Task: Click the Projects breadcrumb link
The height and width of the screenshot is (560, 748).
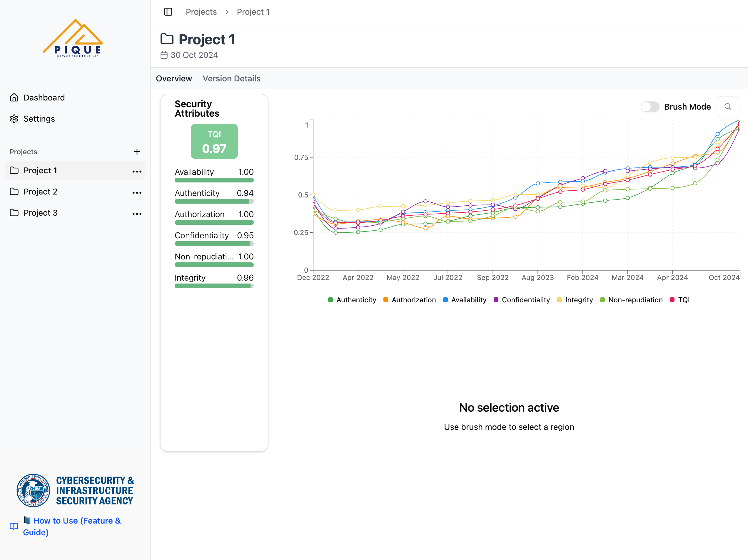Action: tap(201, 11)
